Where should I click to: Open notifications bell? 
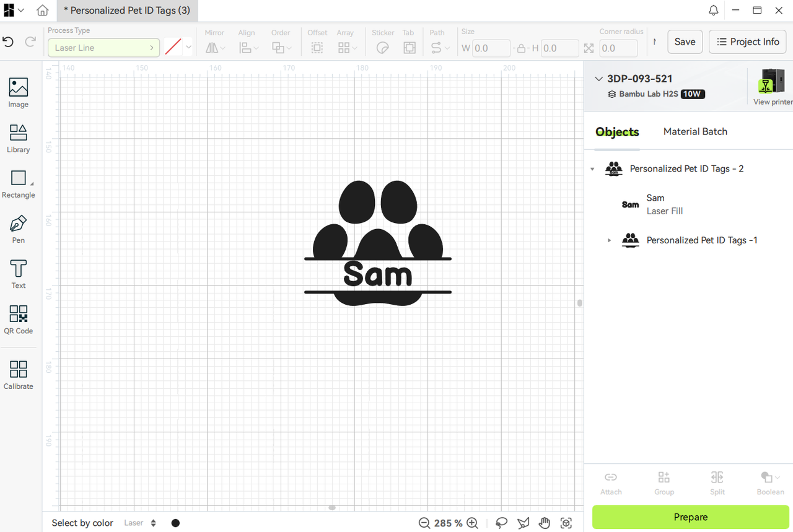coord(714,11)
